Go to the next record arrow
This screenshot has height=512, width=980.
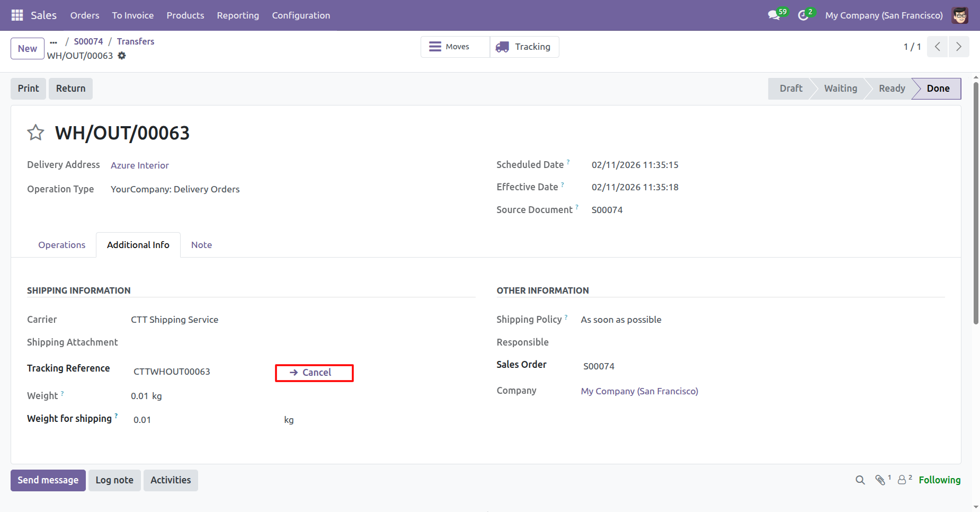pyautogui.click(x=958, y=47)
